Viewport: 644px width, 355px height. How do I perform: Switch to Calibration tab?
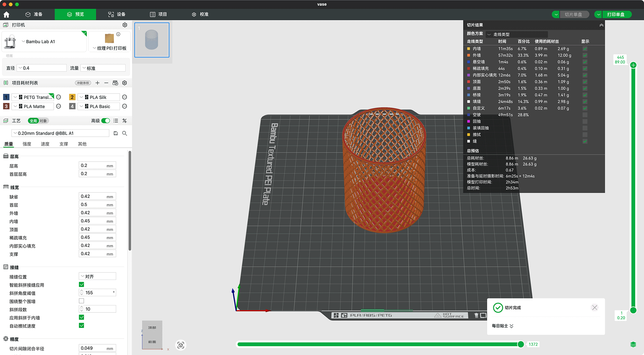coord(200,14)
